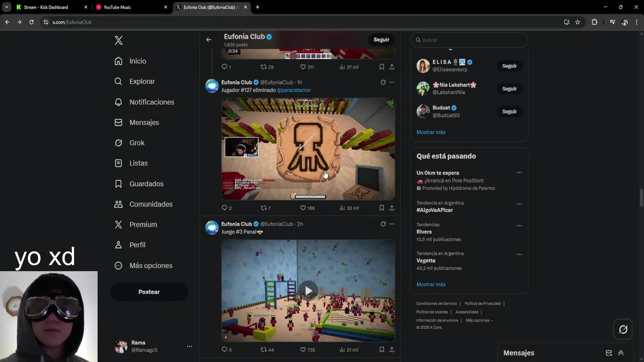Open options for #AlgoVaAPicar trend
This screenshot has width=644, height=362.
(x=519, y=204)
